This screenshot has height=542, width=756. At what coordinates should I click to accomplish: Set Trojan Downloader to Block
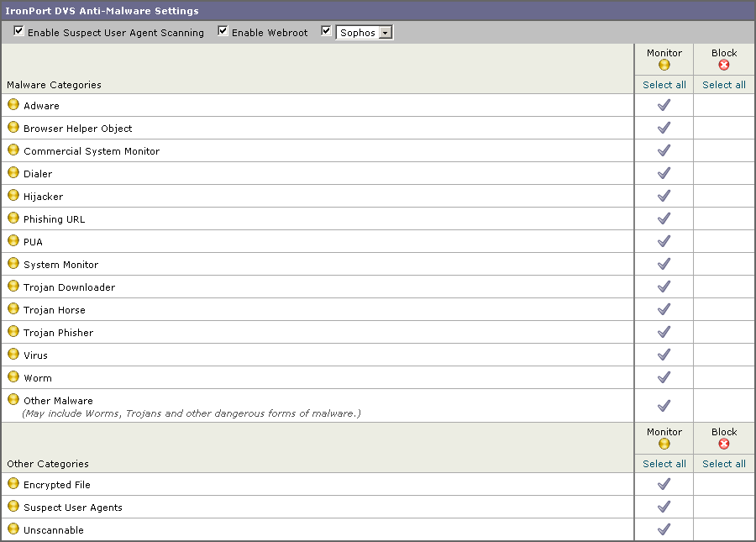point(724,287)
